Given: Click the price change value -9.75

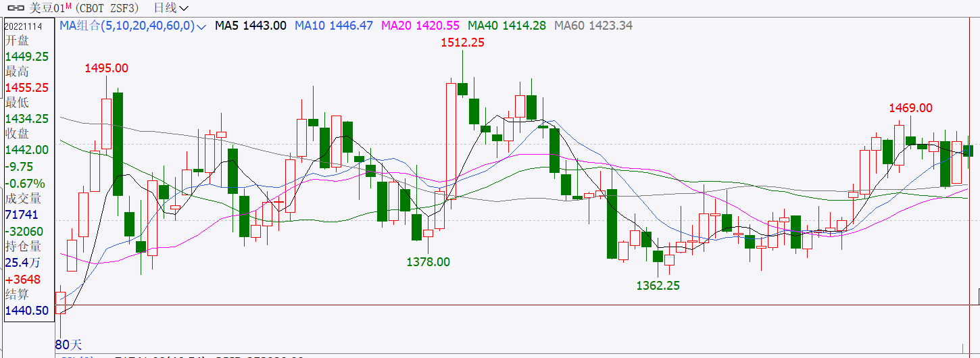Looking at the screenshot, I should (19, 166).
